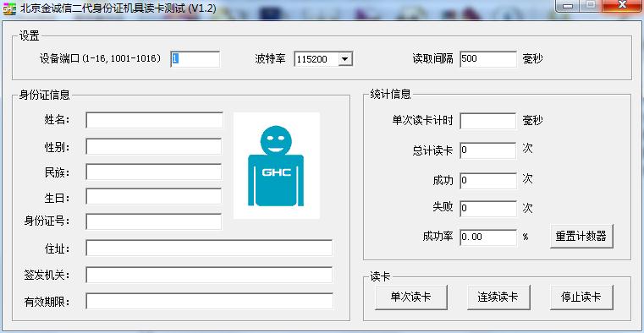Click the GHC app icon in title bar
Image resolution: width=644 pixels, height=333 pixels.
pyautogui.click(x=9, y=8)
